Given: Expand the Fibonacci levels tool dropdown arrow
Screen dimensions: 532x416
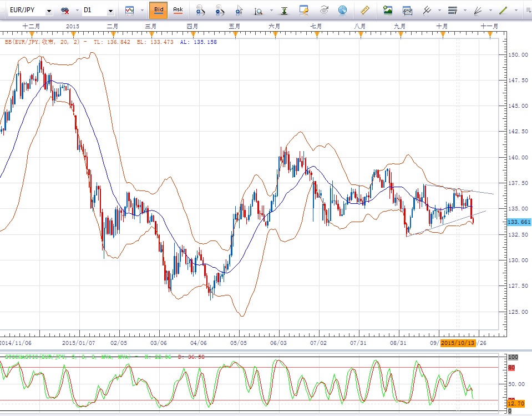Looking at the screenshot, I should [465, 11].
